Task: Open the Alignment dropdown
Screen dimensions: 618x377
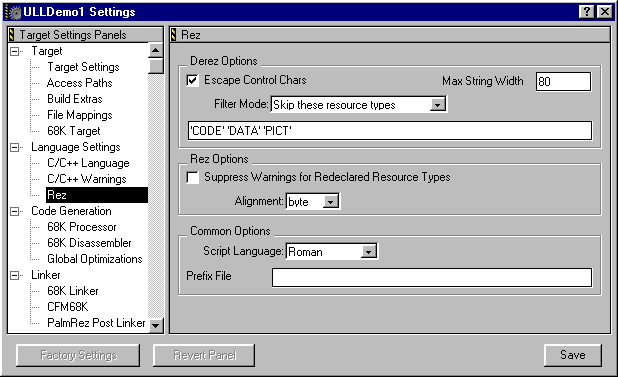Action: click(331, 202)
